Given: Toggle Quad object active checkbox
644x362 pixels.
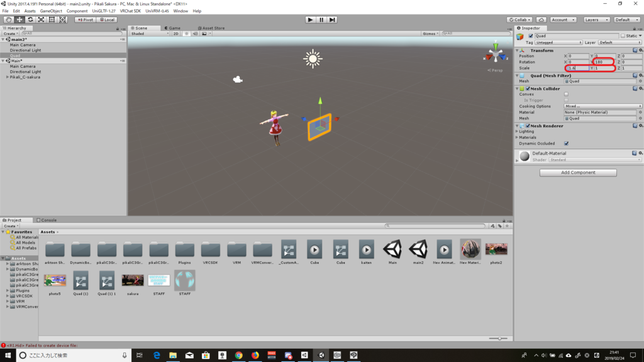Looking at the screenshot, I should tap(531, 36).
